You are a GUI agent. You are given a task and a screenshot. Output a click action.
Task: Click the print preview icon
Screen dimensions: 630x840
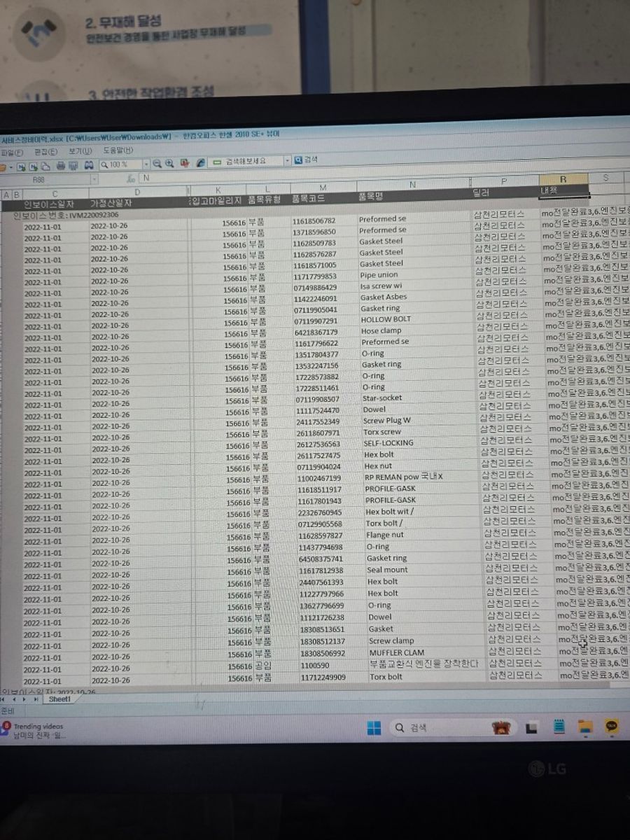(x=73, y=165)
